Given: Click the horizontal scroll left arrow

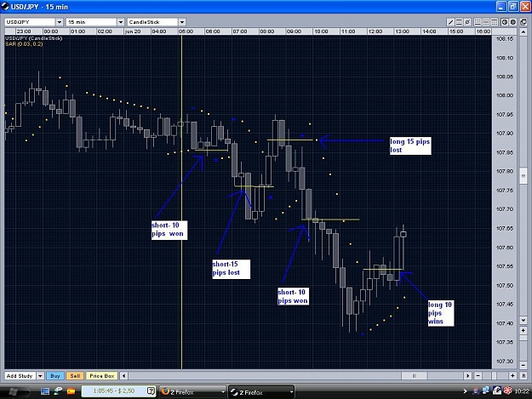Looking at the screenshot, I should coord(123,376).
